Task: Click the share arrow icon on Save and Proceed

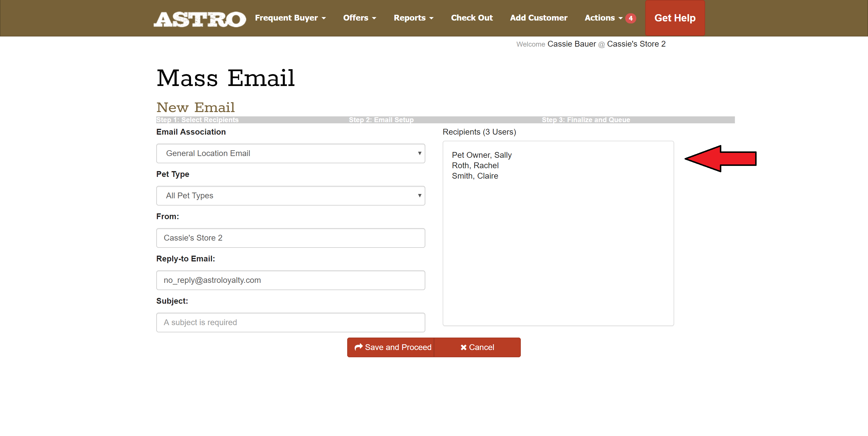Action: click(x=358, y=347)
